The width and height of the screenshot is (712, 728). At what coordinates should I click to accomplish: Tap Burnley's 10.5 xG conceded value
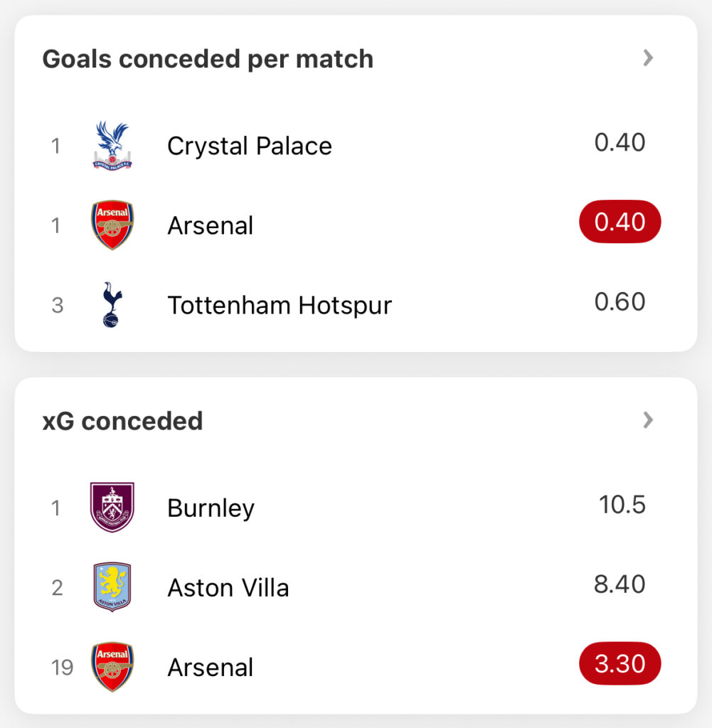click(x=622, y=505)
